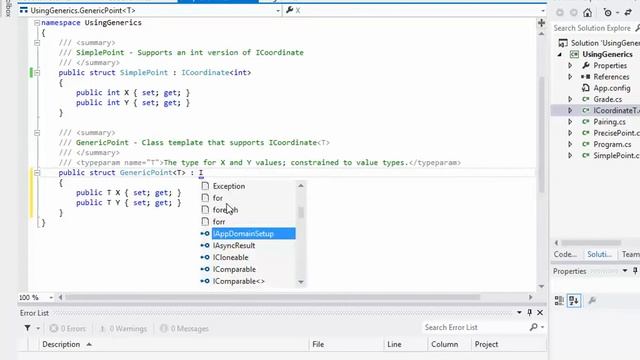Click the Property Pages wrench icon
Screen dimensions: 640x360
(592, 301)
